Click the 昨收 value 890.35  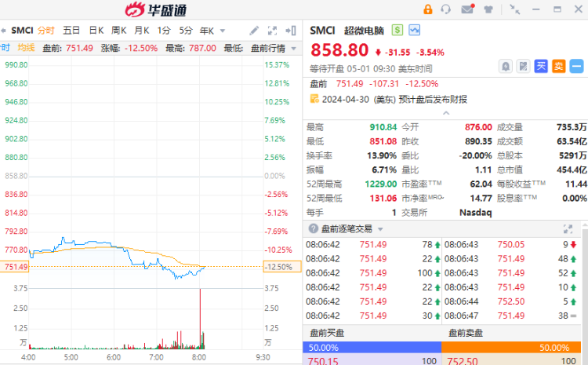click(x=478, y=141)
